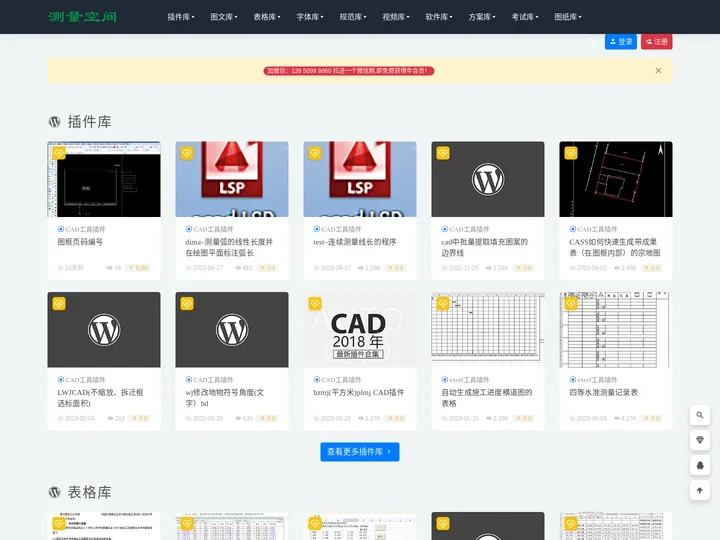Image resolution: width=720 pixels, height=540 pixels.
Task: Click VIP badge on wj修改地物符号 card
Action: coord(187,304)
